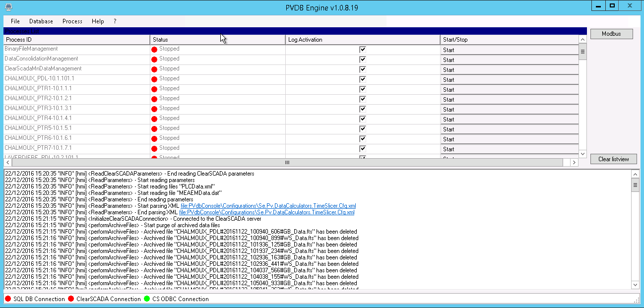Click the Clear listview button
644x308 pixels.
(x=613, y=159)
